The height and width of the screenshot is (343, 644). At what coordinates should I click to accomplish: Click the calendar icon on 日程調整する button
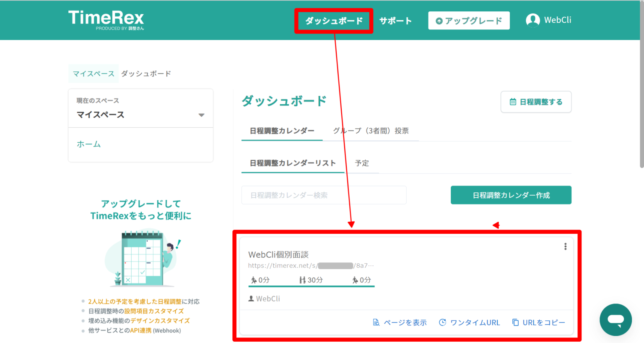[x=512, y=102]
